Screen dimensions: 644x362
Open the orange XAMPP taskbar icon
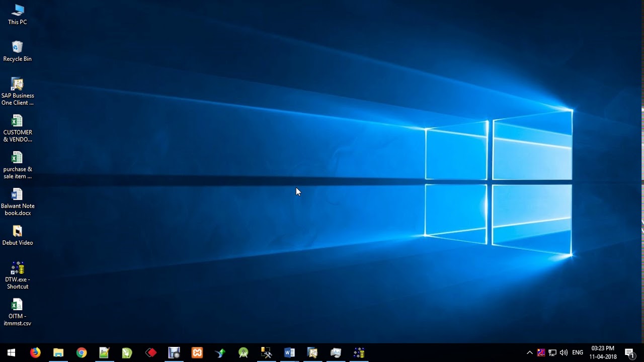(197, 352)
